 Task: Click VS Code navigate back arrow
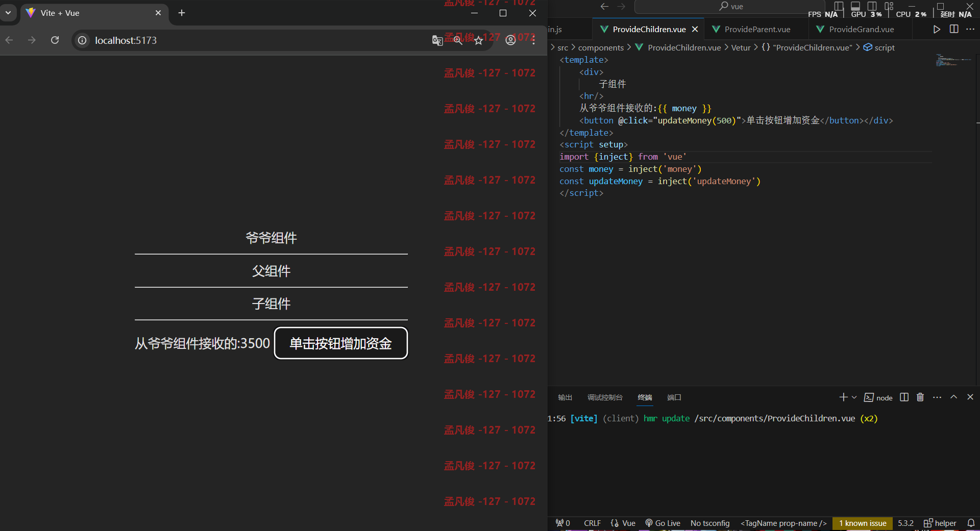pyautogui.click(x=605, y=6)
